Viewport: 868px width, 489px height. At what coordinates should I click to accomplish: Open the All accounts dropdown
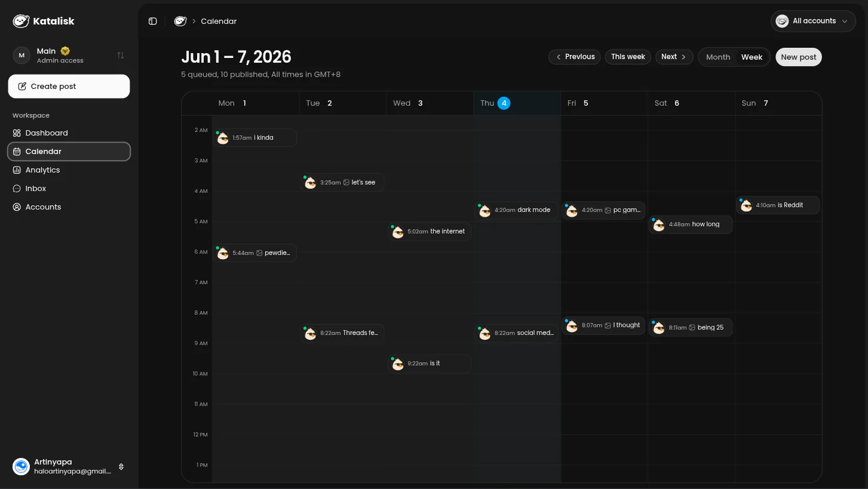point(813,21)
